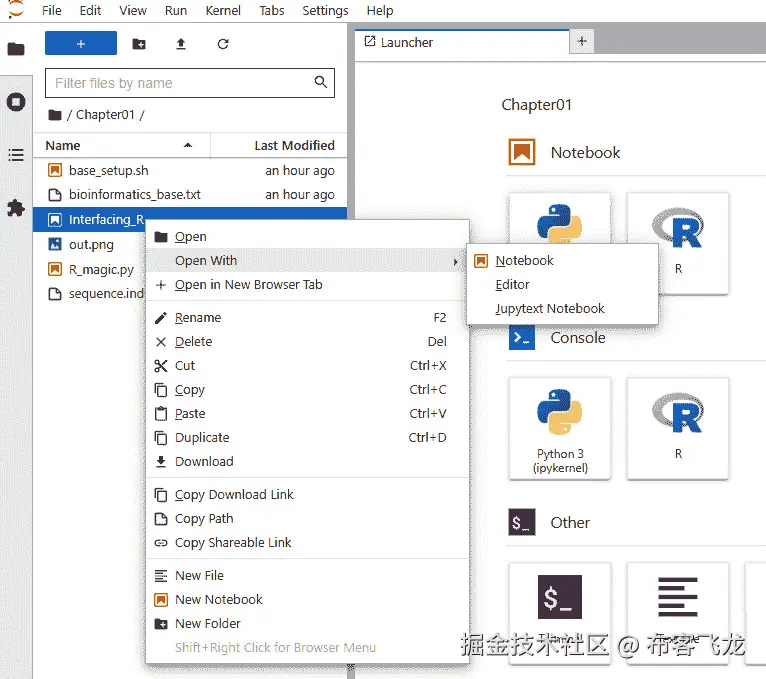Select the base_setup.sh file
The width and height of the screenshot is (766, 679).
[x=190, y=170]
